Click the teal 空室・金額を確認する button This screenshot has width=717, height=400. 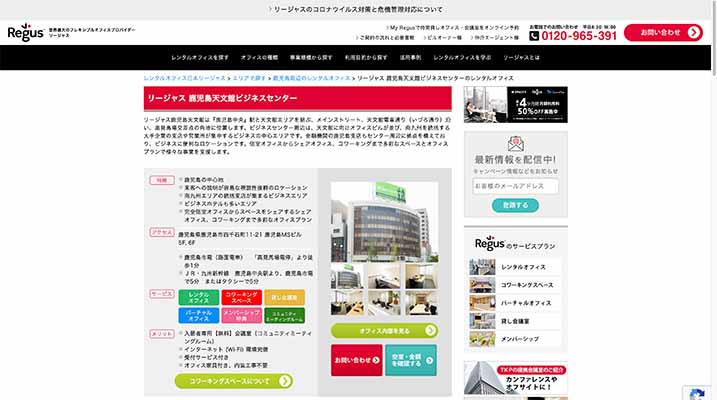point(411,360)
